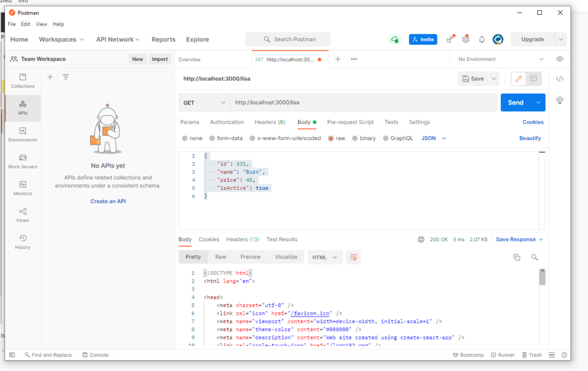Open the Environments sidebar panel

[x=22, y=134]
